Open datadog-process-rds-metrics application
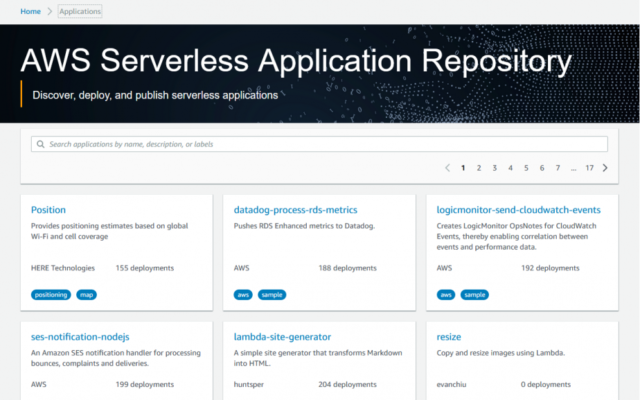The width and height of the screenshot is (640, 400). tap(295, 210)
